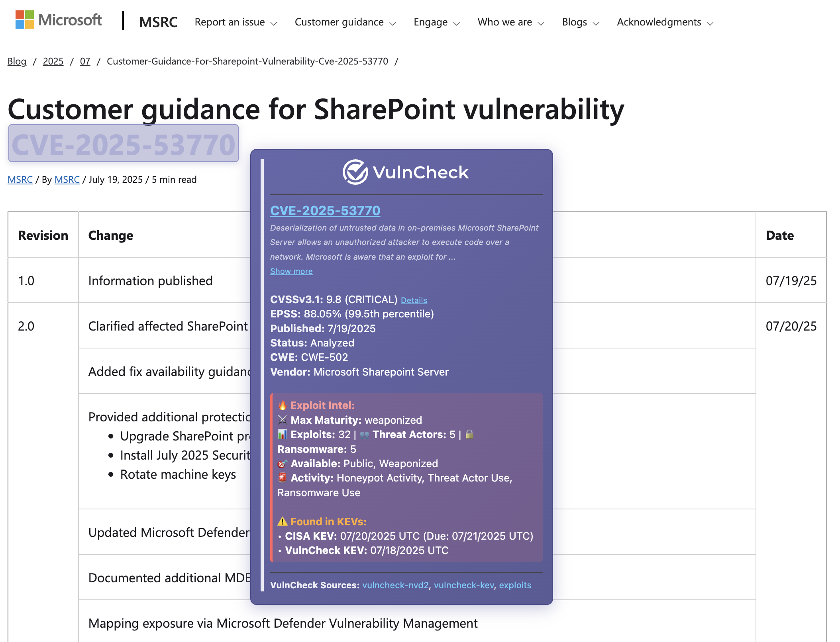
Task: Click the Microsoft logo
Action: click(59, 20)
